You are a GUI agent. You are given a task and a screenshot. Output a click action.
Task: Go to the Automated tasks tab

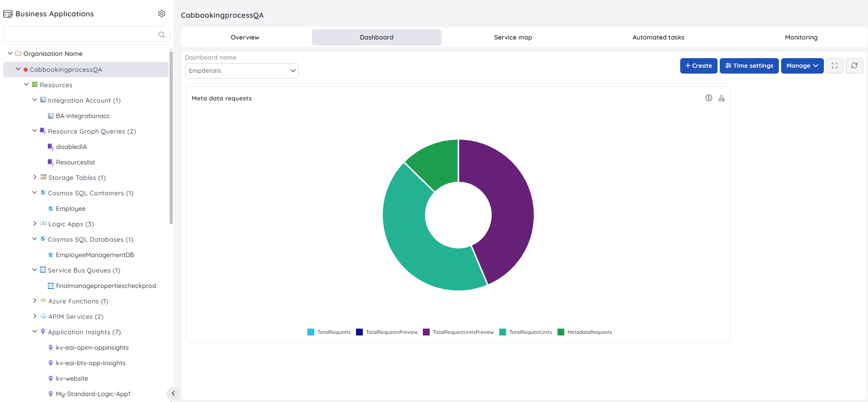click(x=658, y=37)
